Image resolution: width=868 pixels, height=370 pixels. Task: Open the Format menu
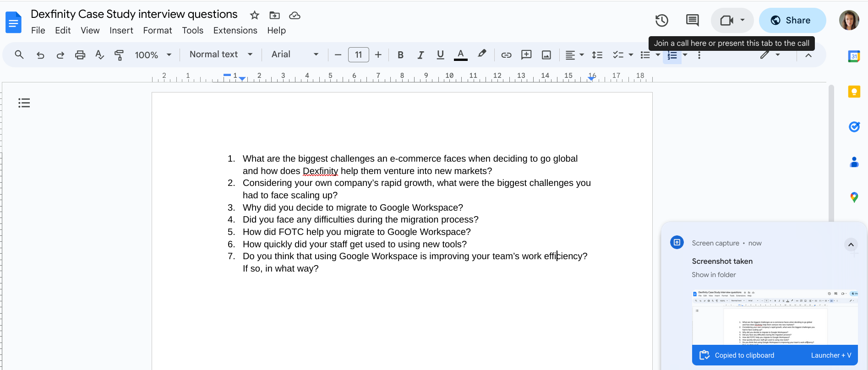[x=157, y=30]
